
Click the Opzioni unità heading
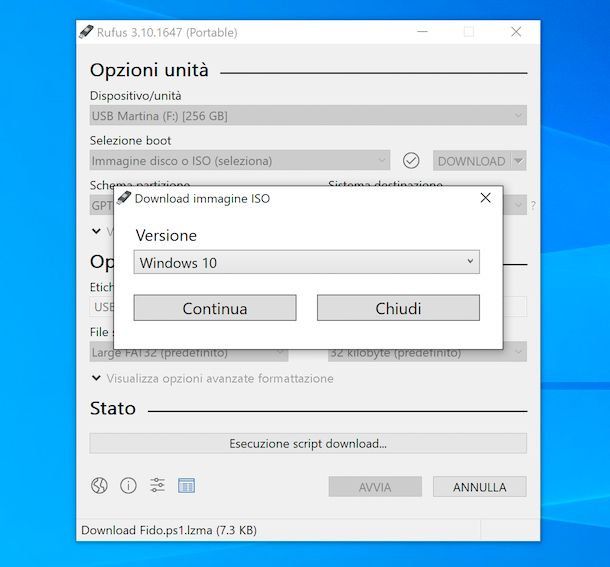pyautogui.click(x=149, y=70)
